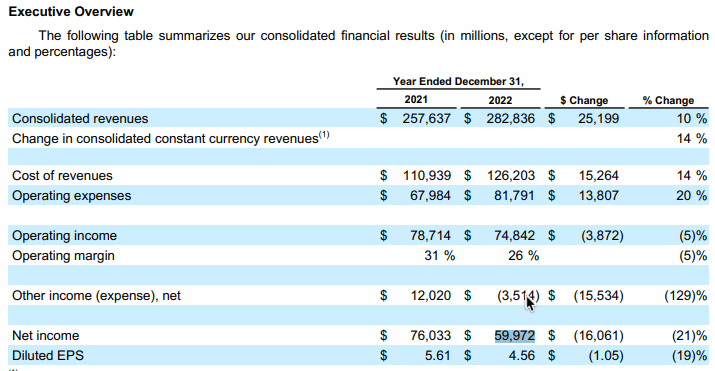Click the % Change column header

[x=668, y=100]
